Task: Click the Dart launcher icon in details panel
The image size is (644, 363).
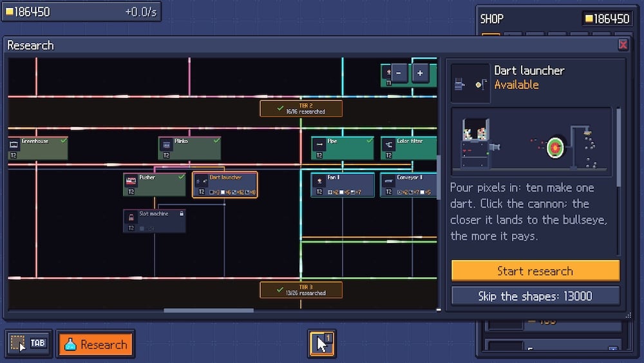Action: tap(470, 83)
